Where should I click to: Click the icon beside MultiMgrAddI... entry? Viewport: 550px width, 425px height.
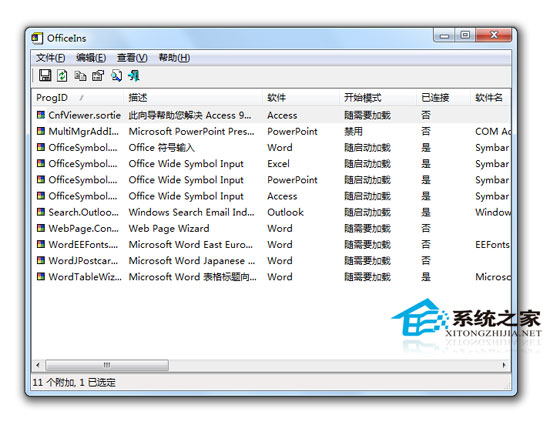(41, 131)
